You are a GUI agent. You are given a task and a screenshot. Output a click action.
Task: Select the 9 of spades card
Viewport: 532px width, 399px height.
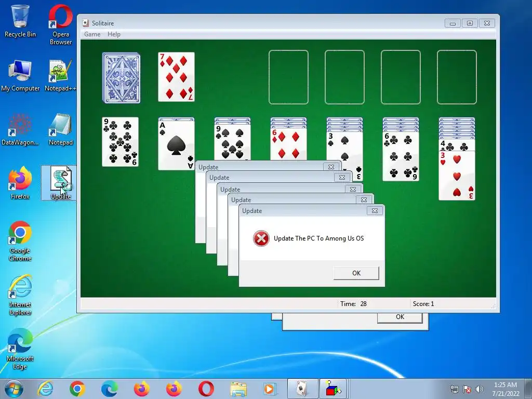pyautogui.click(x=232, y=142)
